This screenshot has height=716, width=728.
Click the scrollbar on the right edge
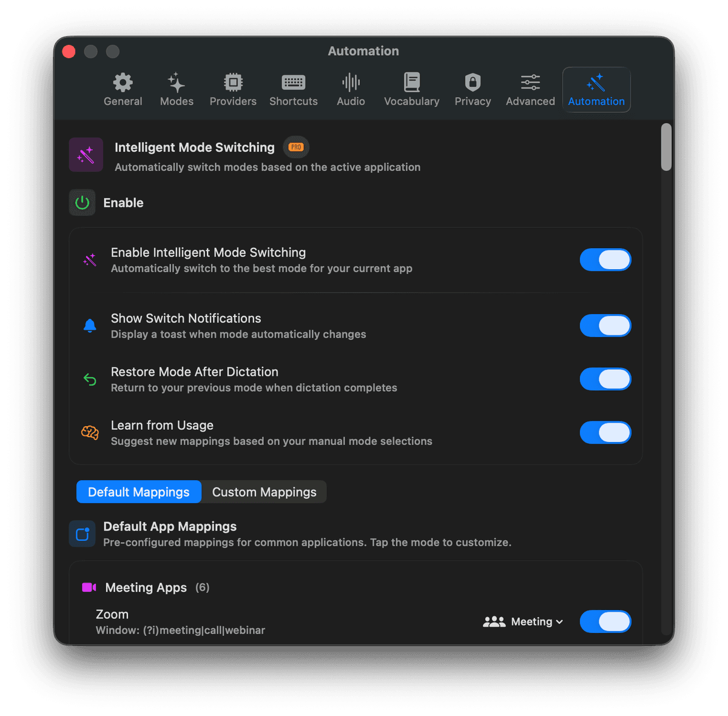[x=666, y=147]
